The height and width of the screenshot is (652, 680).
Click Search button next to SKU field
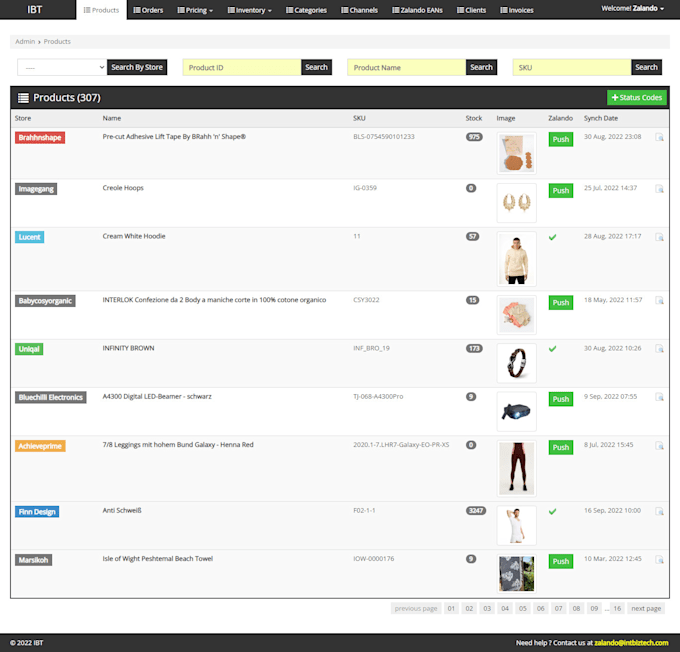[x=646, y=67]
